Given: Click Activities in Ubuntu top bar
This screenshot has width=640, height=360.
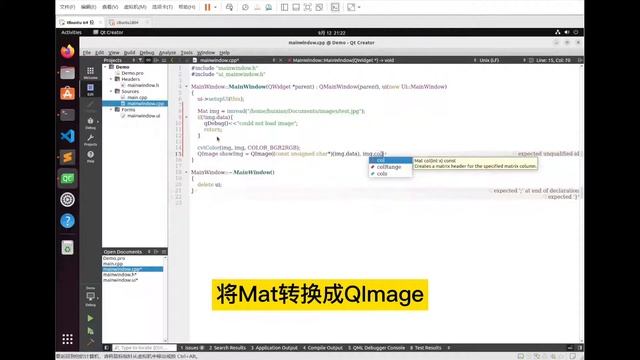Looking at the screenshot, I should (x=71, y=32).
